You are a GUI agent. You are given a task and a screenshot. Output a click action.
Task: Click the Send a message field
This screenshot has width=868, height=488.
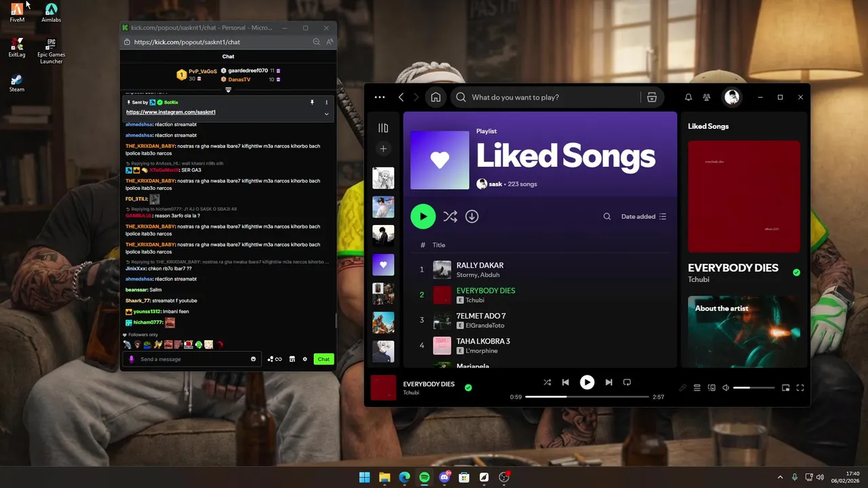[x=193, y=359]
